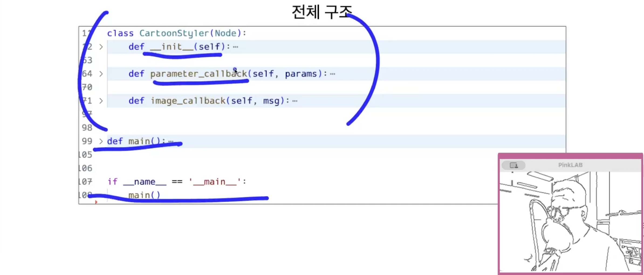
Task: Click the main() call on last line
Action: pyautogui.click(x=144, y=195)
